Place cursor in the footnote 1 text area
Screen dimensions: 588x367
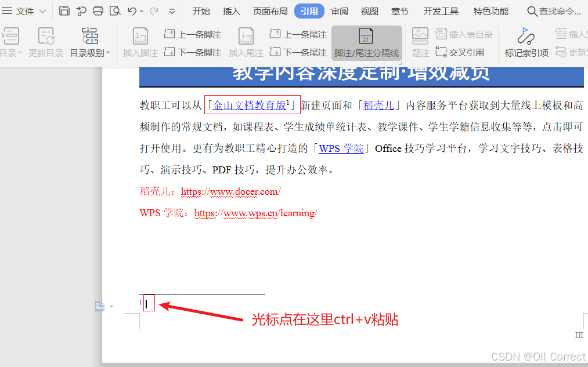[149, 303]
